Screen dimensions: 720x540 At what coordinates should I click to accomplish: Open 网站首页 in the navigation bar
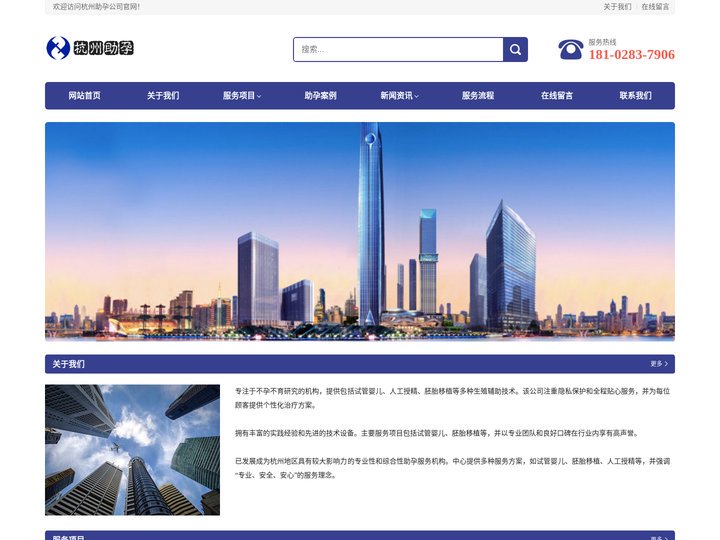pos(84,96)
